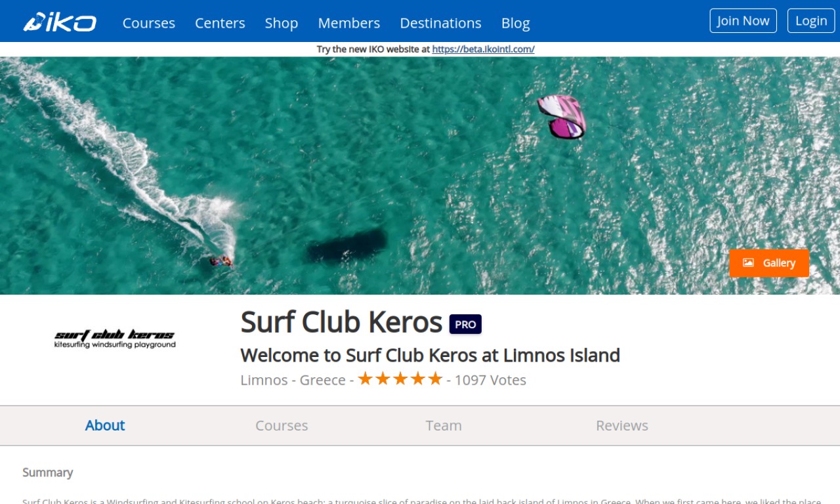Open the photo Gallery button
The image size is (840, 504).
tap(769, 263)
